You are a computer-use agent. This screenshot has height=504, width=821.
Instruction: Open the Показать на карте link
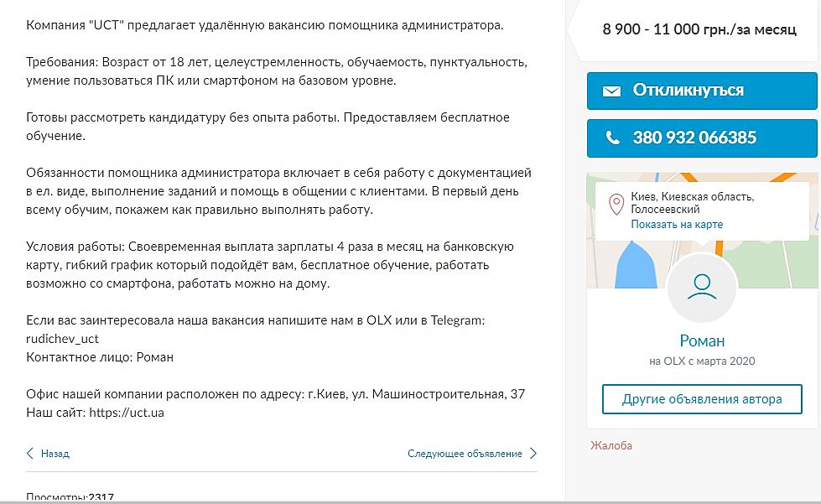677,225
